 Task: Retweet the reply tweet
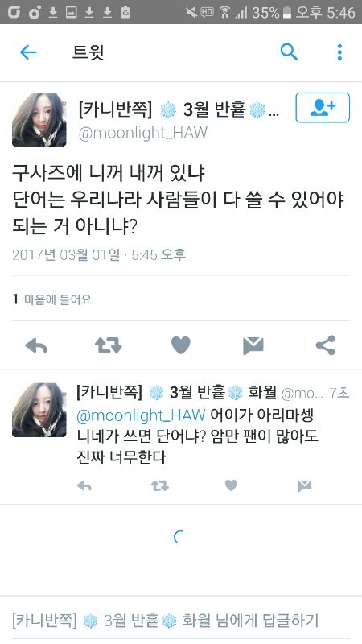[159, 486]
